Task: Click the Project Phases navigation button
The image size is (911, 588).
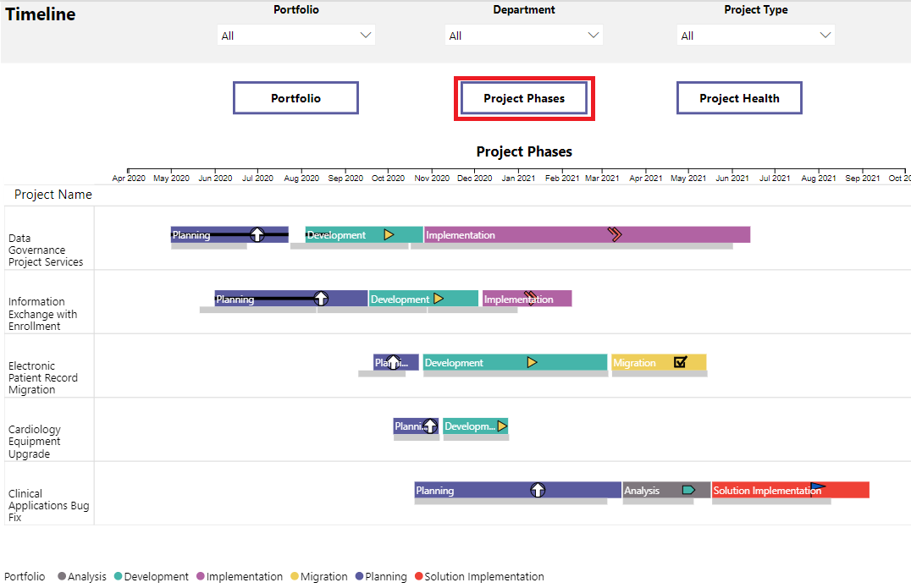Action: coord(523,97)
